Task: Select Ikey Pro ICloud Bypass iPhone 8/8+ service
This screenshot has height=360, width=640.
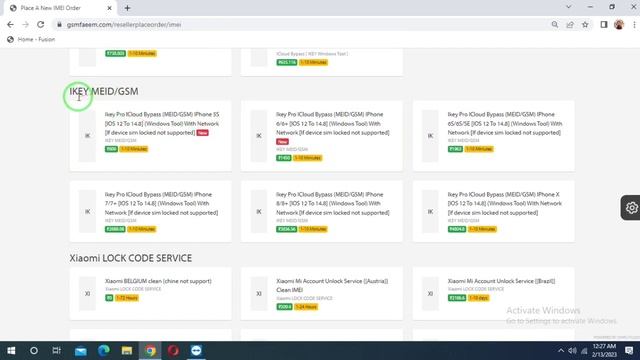Action: tap(322, 211)
